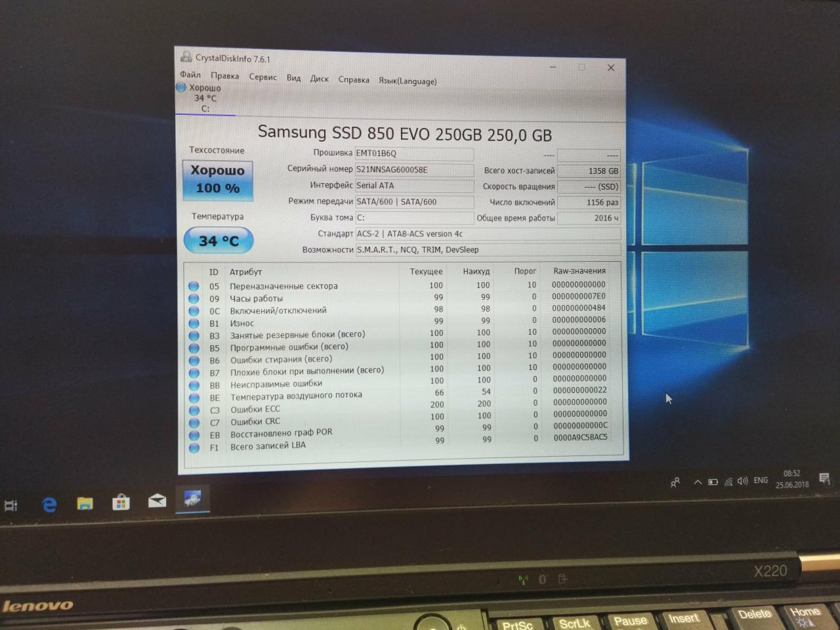This screenshot has height=630, width=840.
Task: Click the Текущее column header
Action: coord(426,272)
